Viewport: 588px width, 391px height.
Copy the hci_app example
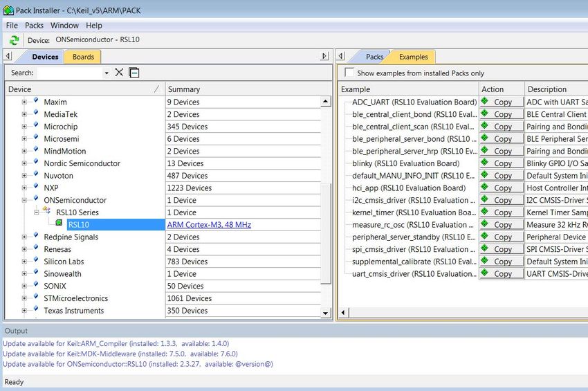click(502, 188)
